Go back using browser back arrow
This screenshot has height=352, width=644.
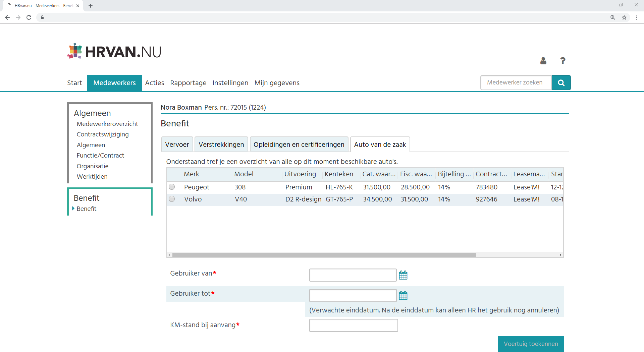[x=7, y=17]
